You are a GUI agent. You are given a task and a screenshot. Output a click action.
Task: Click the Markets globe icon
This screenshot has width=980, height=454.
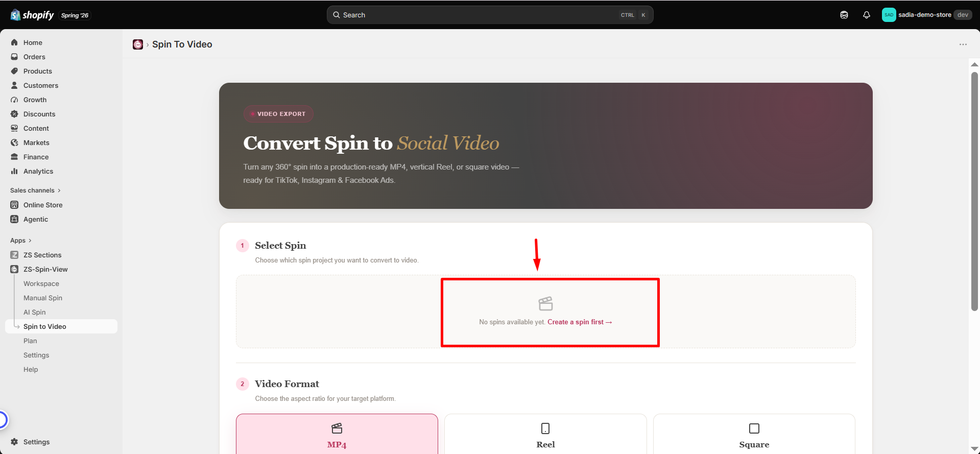pyautogui.click(x=14, y=142)
